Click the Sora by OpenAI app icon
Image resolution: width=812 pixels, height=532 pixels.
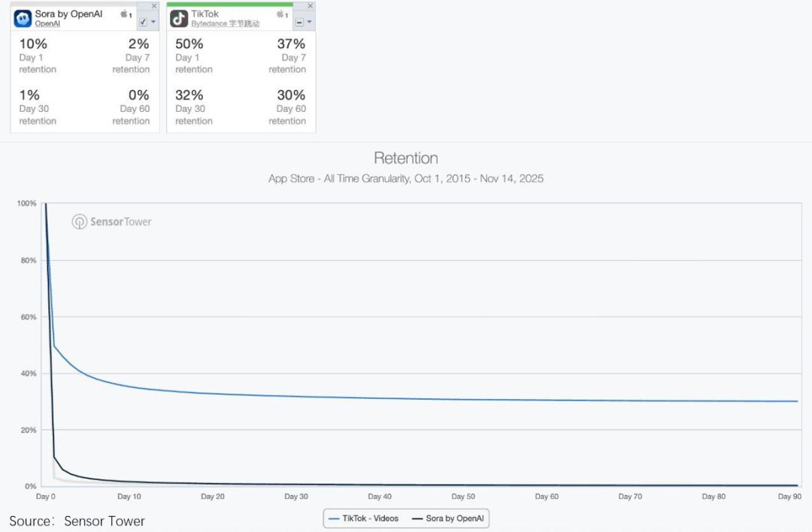[23, 18]
